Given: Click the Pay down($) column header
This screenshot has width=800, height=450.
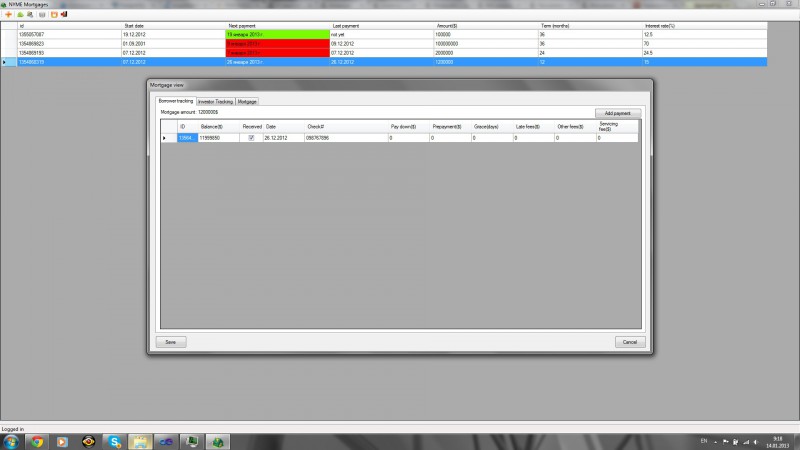Looking at the screenshot, I should [x=408, y=127].
